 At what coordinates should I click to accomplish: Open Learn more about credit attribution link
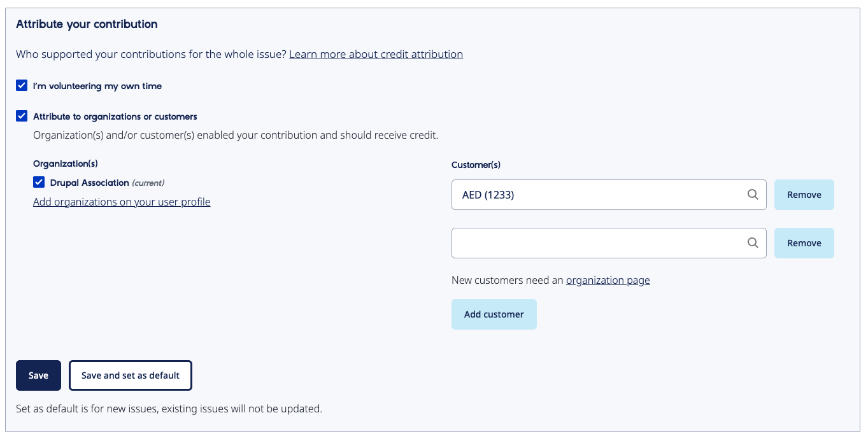(x=376, y=54)
